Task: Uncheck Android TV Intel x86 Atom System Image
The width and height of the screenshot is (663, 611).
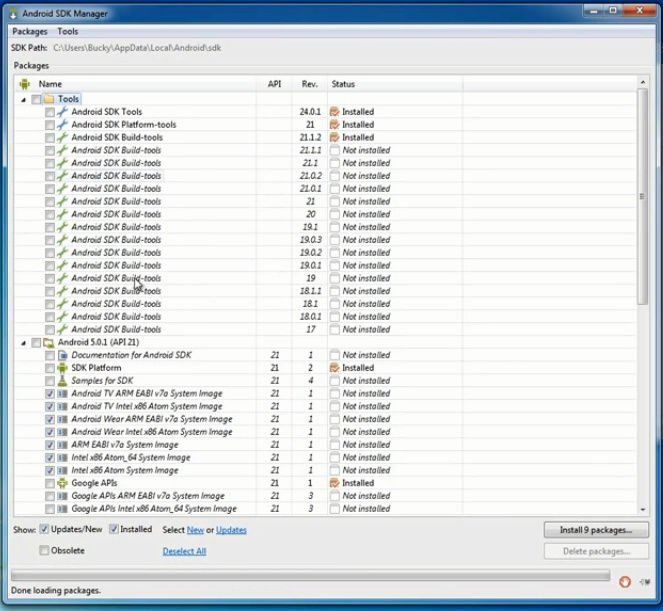Action: pyautogui.click(x=50, y=407)
